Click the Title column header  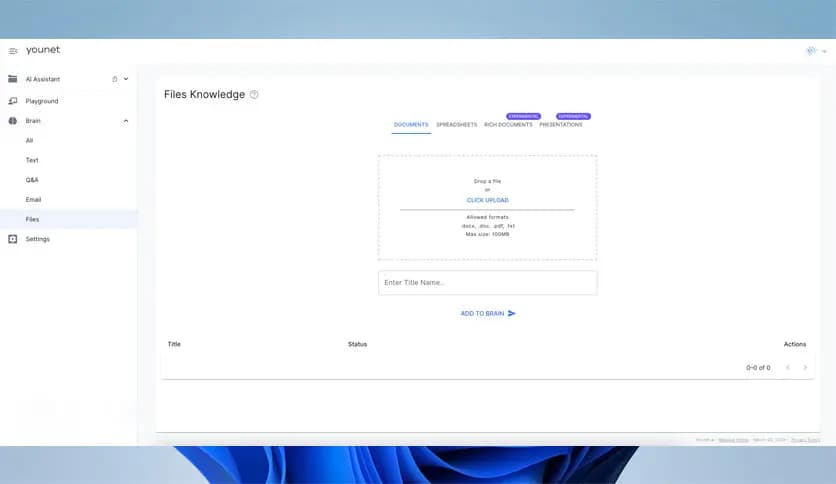coord(174,344)
